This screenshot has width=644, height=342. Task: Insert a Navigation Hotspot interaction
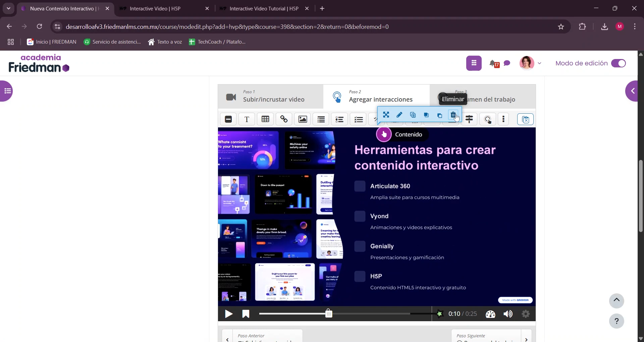tap(488, 119)
